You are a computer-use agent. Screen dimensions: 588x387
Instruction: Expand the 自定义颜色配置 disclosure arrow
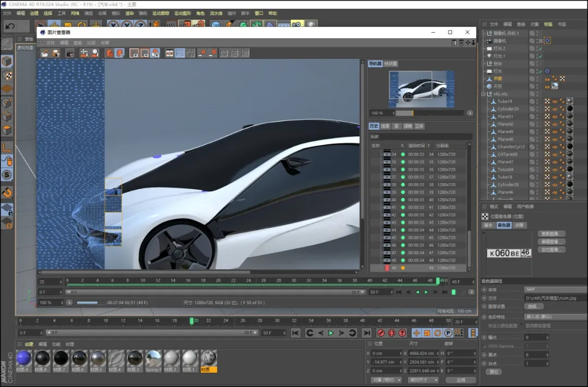[521, 324]
